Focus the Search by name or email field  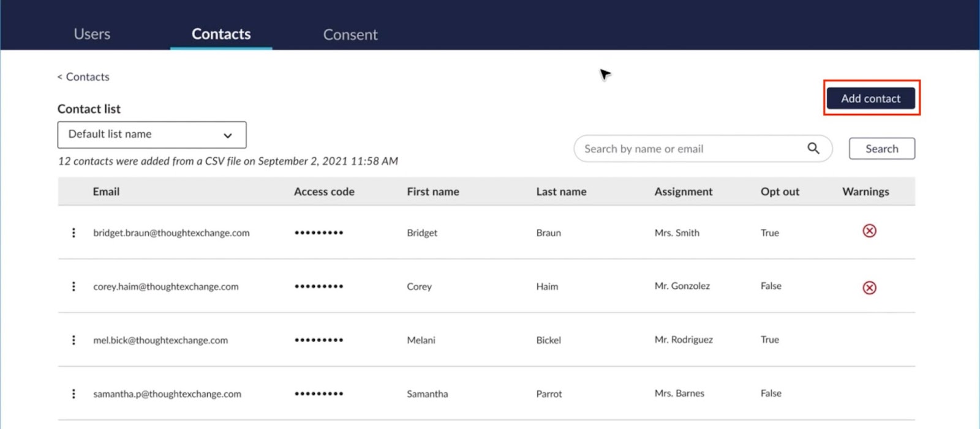[686, 149]
